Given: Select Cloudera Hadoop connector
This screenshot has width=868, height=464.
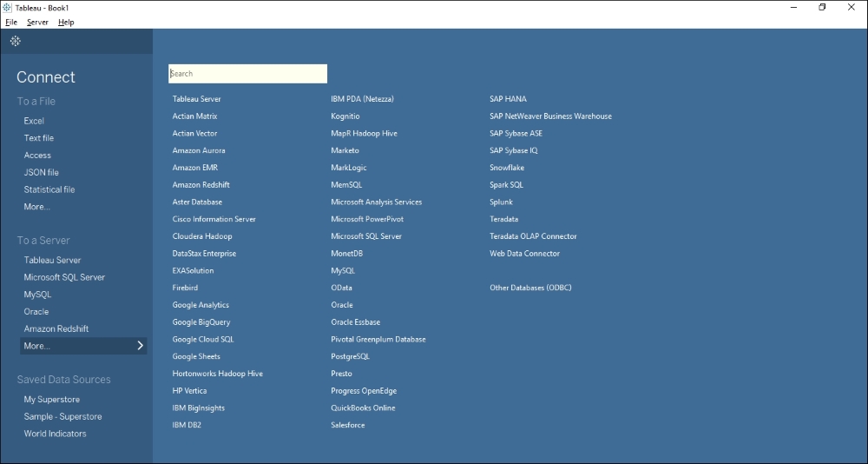Looking at the screenshot, I should pyautogui.click(x=202, y=236).
